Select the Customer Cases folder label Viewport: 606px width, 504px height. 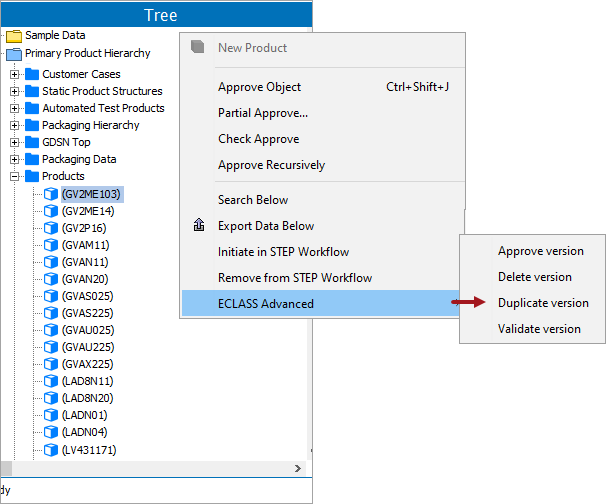(x=81, y=74)
